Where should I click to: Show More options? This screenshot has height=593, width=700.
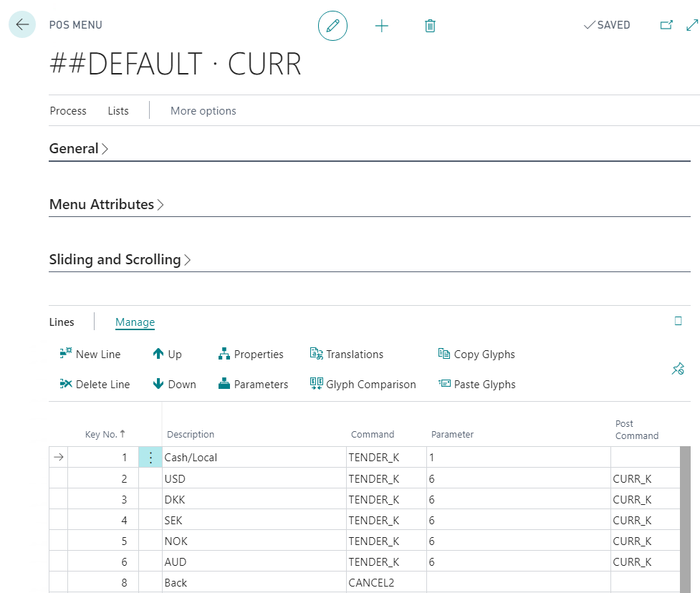click(203, 111)
